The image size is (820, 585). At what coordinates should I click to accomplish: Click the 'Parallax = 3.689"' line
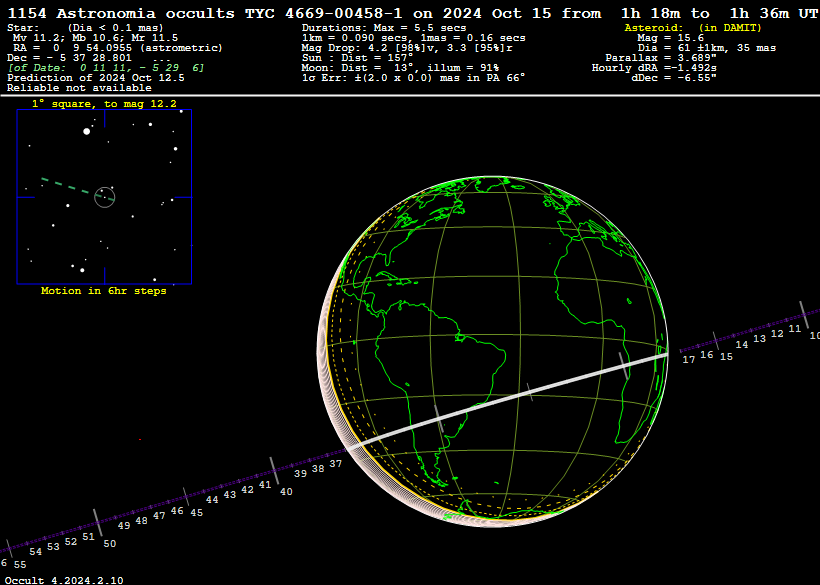click(661, 58)
